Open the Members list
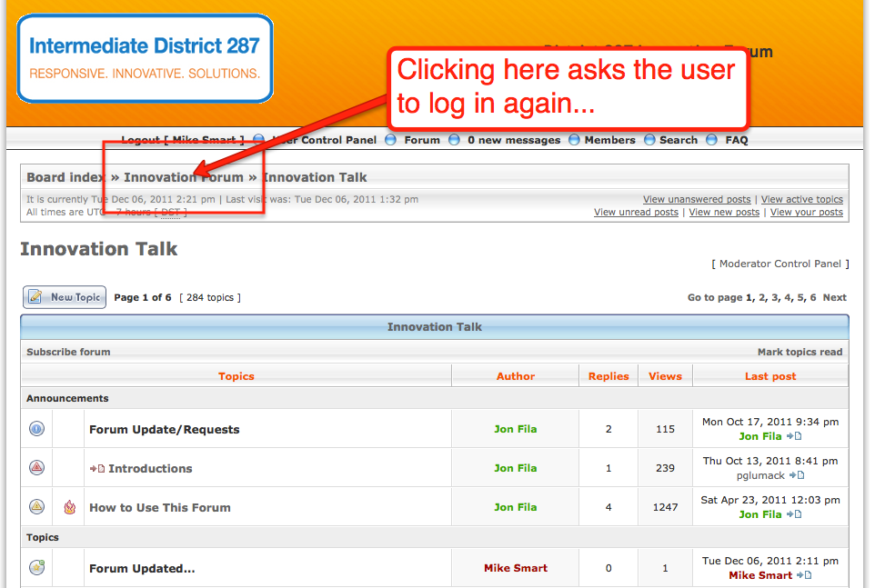 [x=609, y=140]
